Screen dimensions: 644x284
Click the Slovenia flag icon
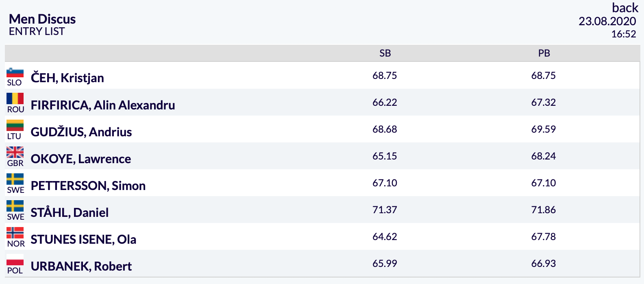click(15, 72)
